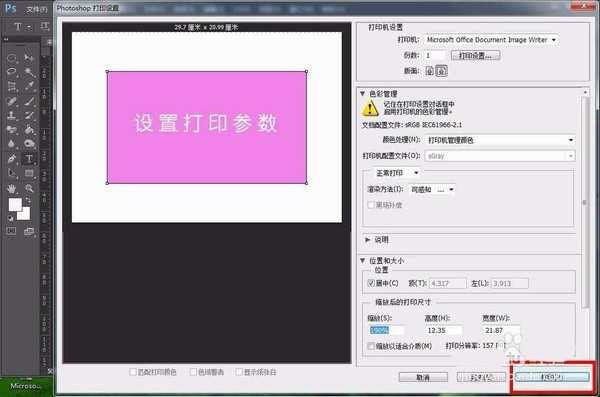Toggle Quick Mask mode
The height and width of the screenshot is (397, 600).
point(11,231)
